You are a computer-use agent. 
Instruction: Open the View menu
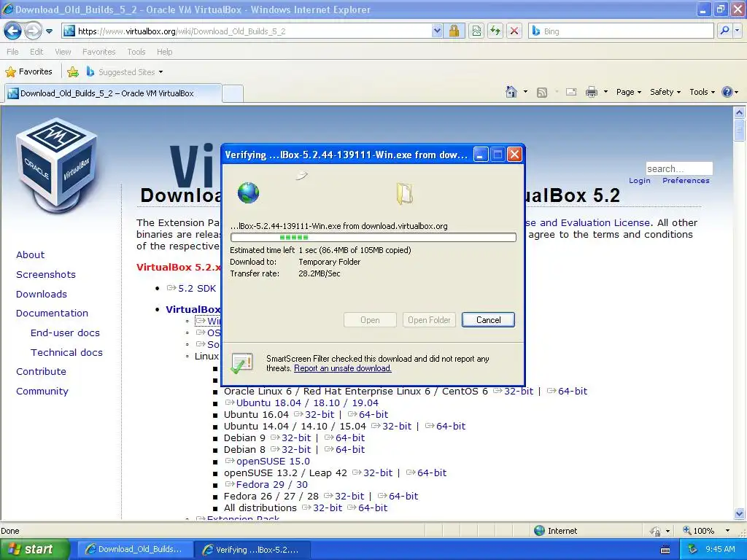[63, 52]
